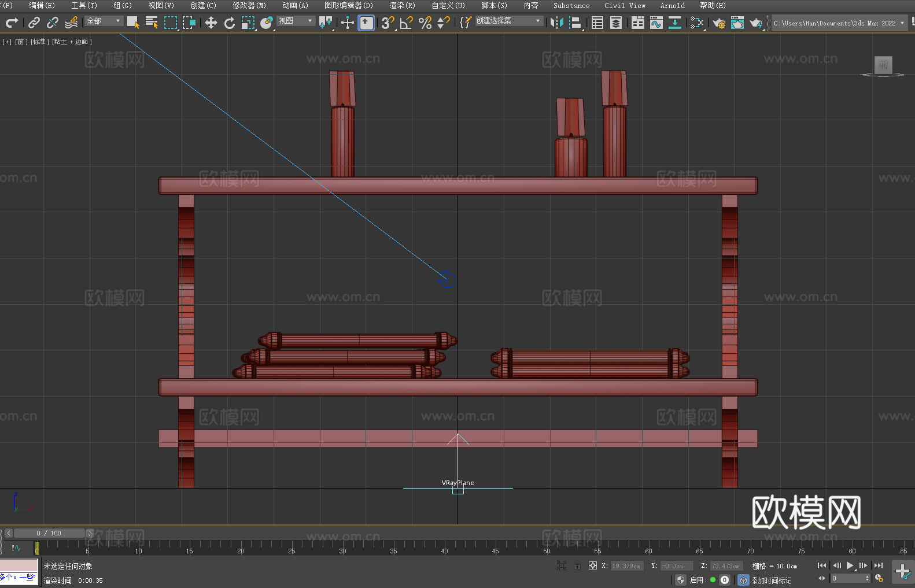Screen dimensions: 915x588
Task: Click the Z coordinate field
Action: (x=726, y=566)
